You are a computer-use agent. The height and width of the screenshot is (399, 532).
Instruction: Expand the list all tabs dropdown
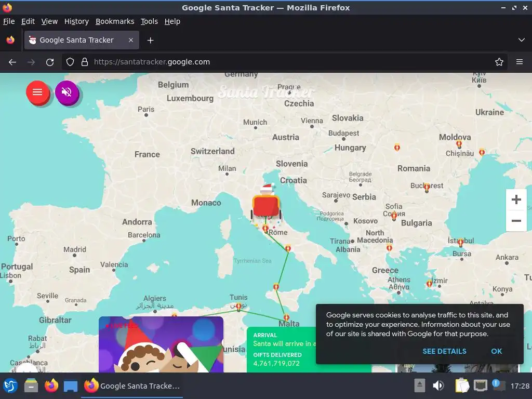click(x=521, y=40)
